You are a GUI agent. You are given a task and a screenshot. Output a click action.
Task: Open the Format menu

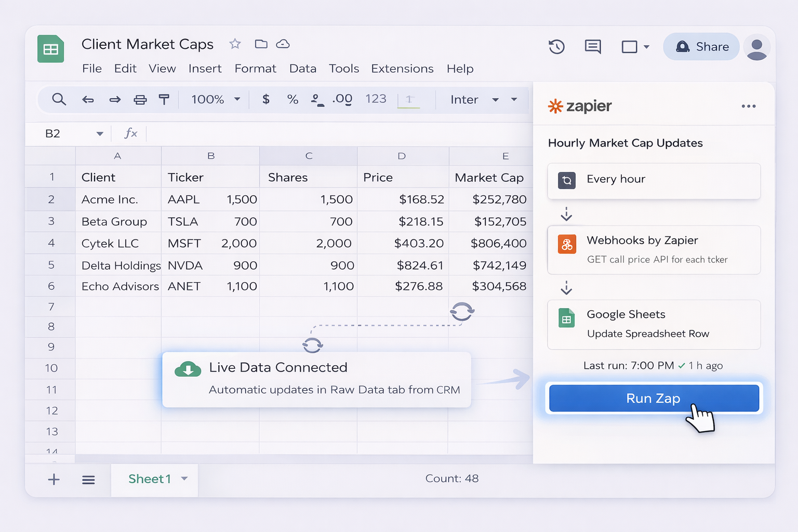coord(255,69)
